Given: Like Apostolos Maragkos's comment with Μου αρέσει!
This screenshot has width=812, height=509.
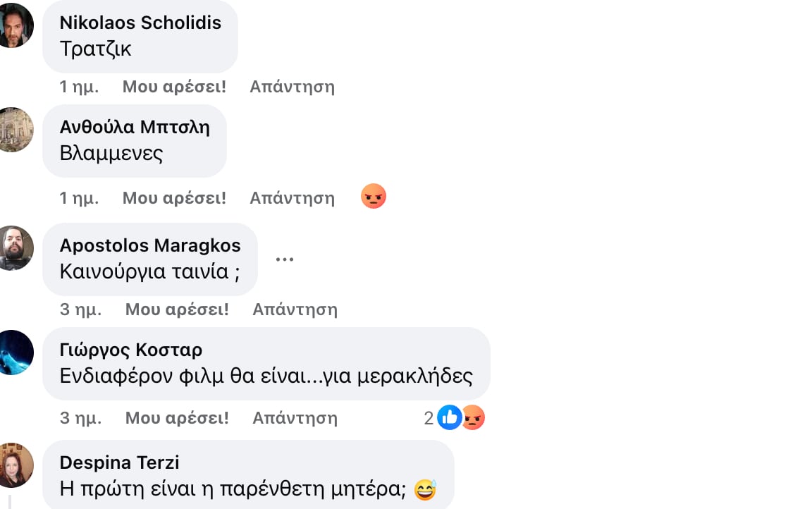Looking at the screenshot, I should 177,309.
